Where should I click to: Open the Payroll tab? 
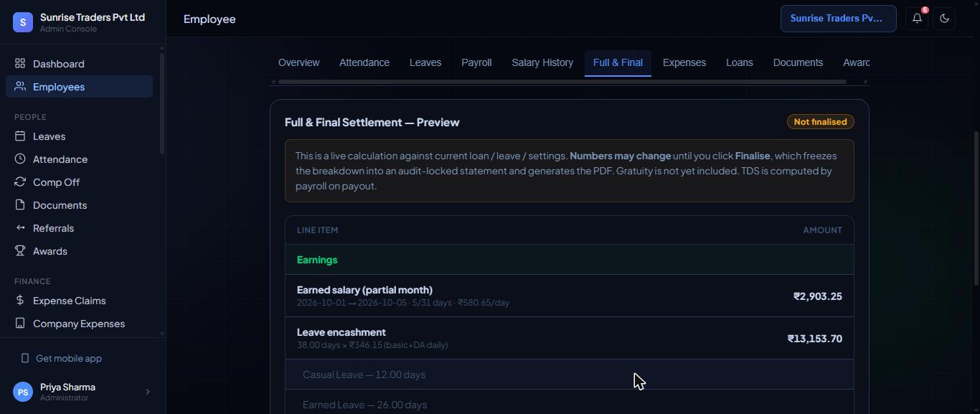tap(476, 62)
